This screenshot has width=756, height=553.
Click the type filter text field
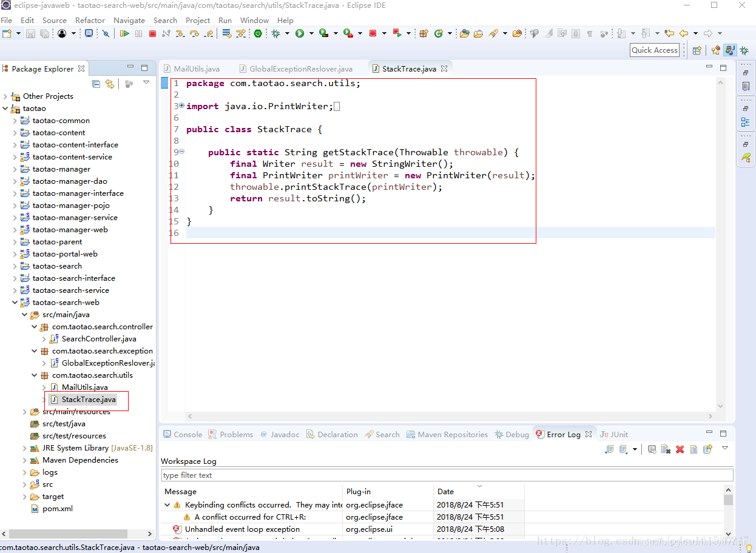447,475
